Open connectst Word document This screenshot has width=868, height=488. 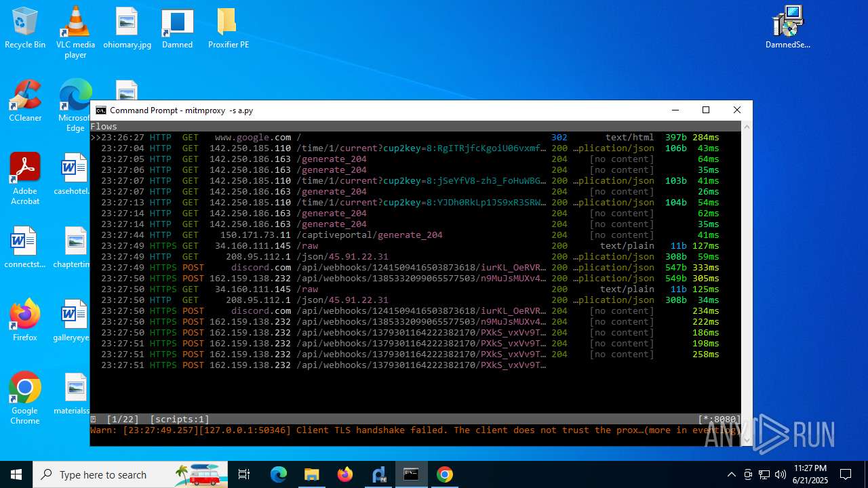pos(24,247)
